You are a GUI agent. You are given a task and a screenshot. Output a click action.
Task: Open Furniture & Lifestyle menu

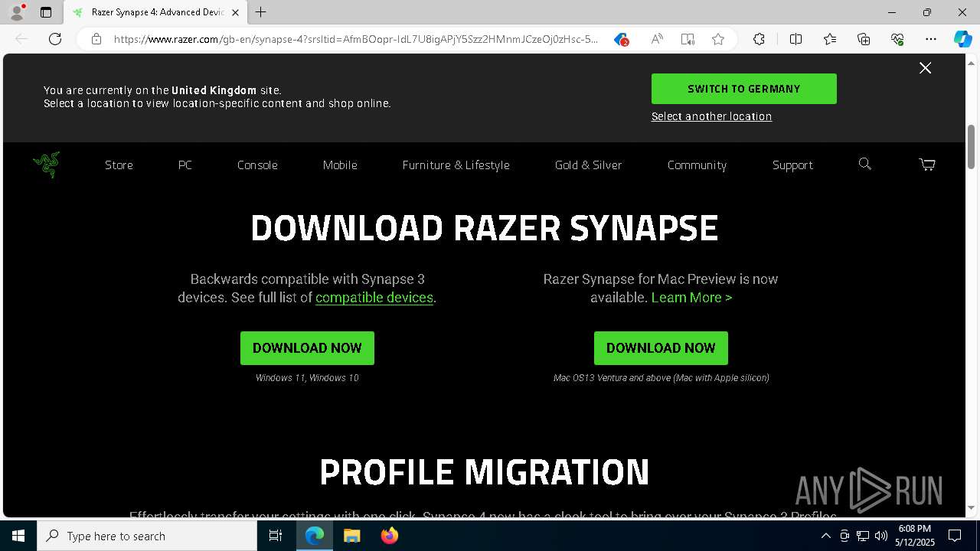[456, 165]
